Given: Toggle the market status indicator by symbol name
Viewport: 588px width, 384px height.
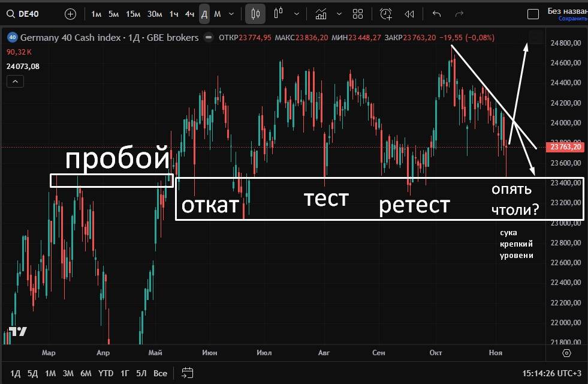Looking at the screenshot, I should (208, 37).
